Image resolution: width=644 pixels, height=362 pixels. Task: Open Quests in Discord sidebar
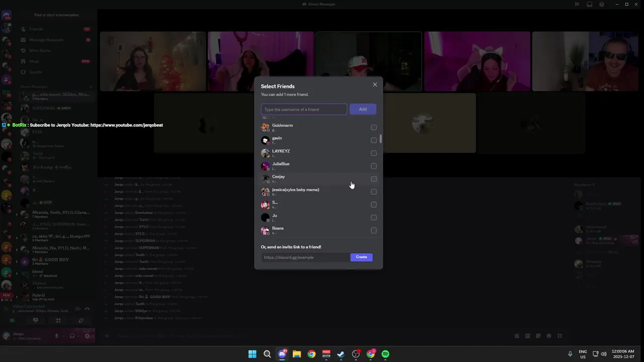[x=55, y=72]
